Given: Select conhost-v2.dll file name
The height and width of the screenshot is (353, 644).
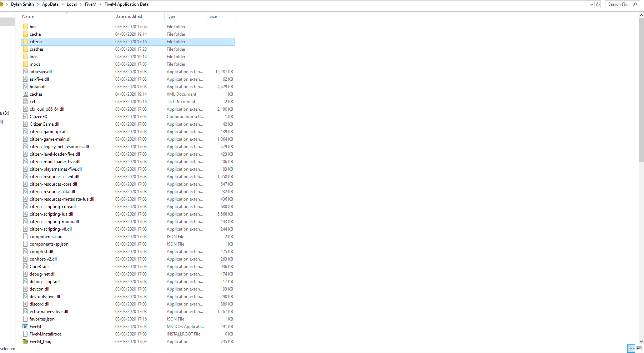Looking at the screenshot, I should click(x=43, y=259).
